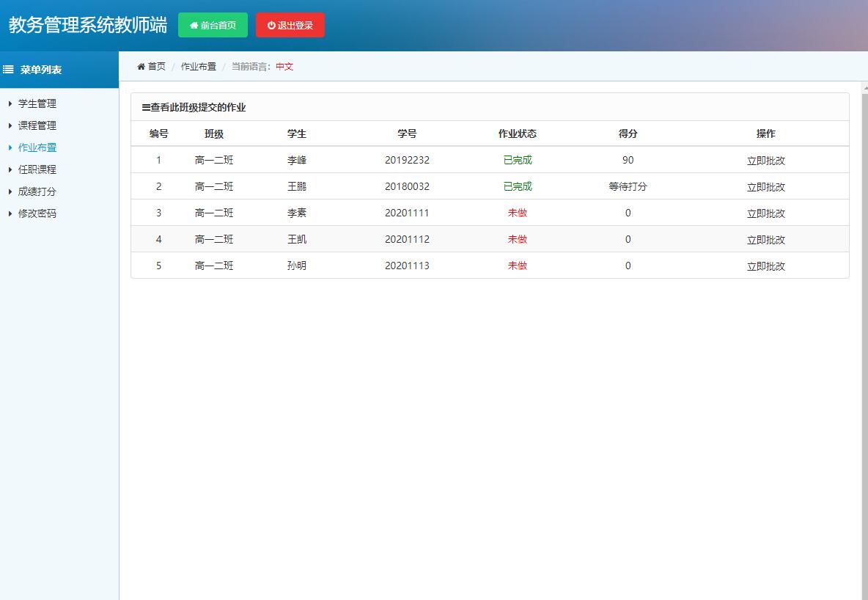
Task: Expand the 学生管理 sidebar menu
Action: pos(36,103)
